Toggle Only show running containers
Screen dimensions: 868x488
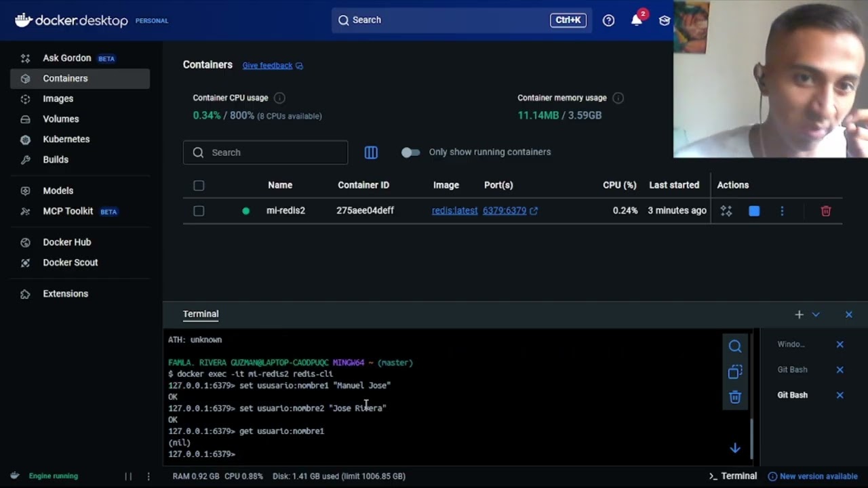coord(410,152)
